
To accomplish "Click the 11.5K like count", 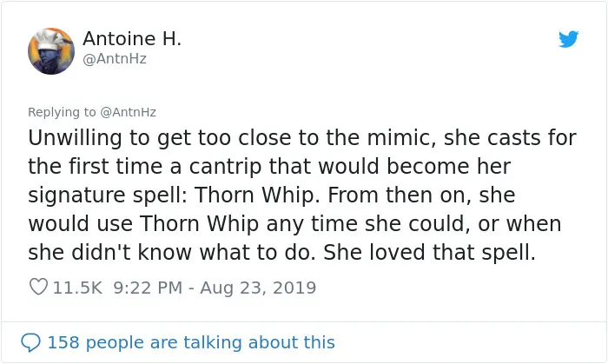I will (x=77, y=288).
